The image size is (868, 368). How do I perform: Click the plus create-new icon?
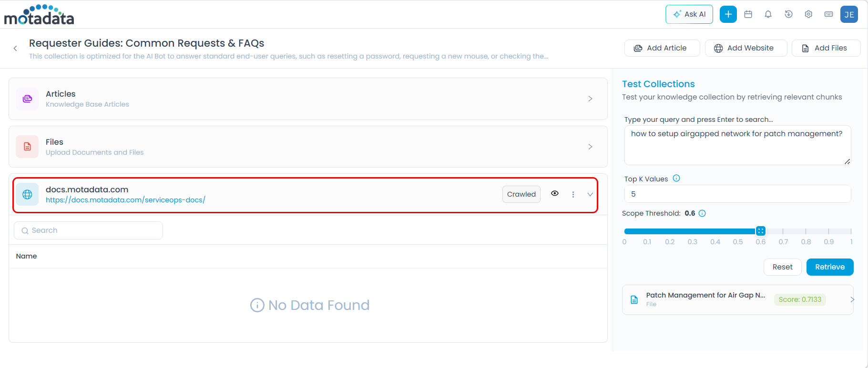tap(728, 14)
